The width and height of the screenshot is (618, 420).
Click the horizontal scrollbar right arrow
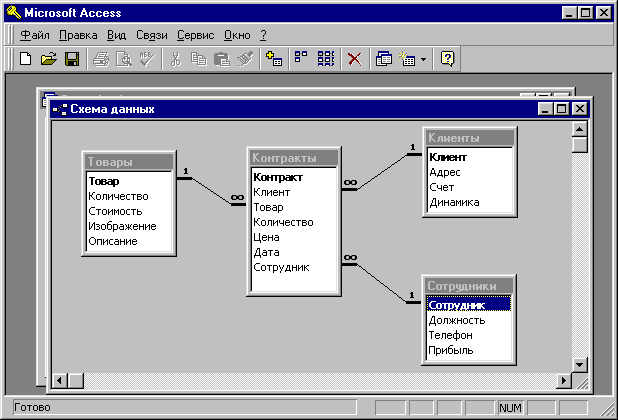564,381
